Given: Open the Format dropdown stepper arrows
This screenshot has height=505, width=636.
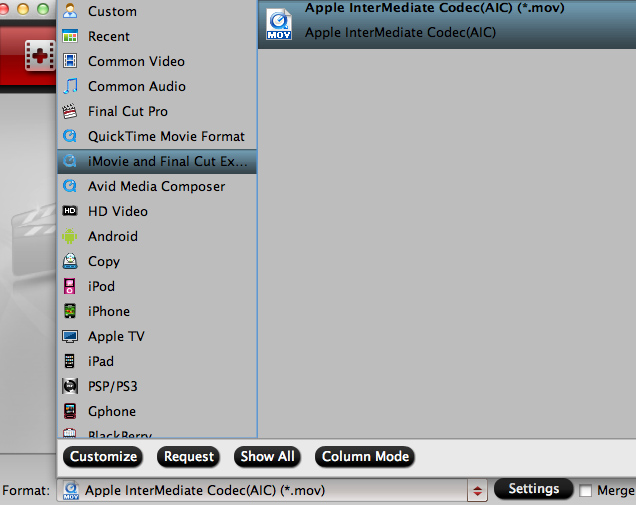Looking at the screenshot, I should tap(478, 491).
